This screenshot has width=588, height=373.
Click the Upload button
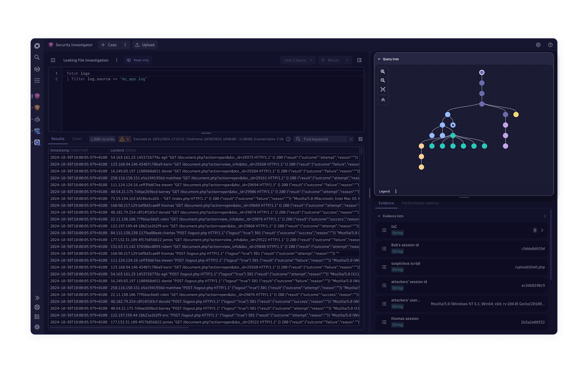click(145, 45)
